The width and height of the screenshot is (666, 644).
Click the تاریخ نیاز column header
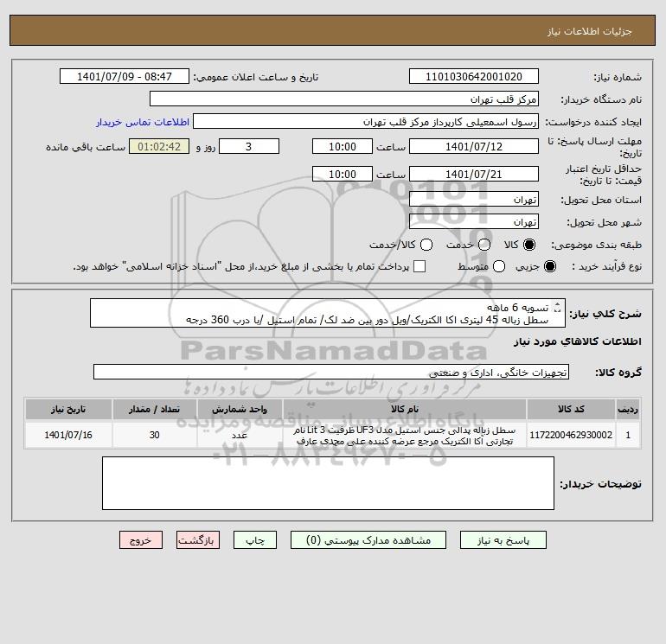click(68, 409)
